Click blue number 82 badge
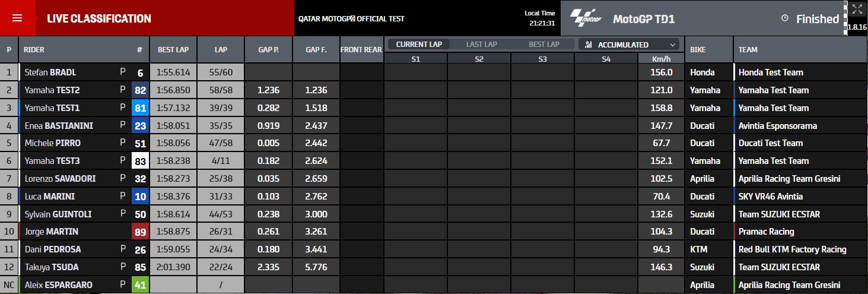Image resolution: width=868 pixels, height=294 pixels. 140,90
